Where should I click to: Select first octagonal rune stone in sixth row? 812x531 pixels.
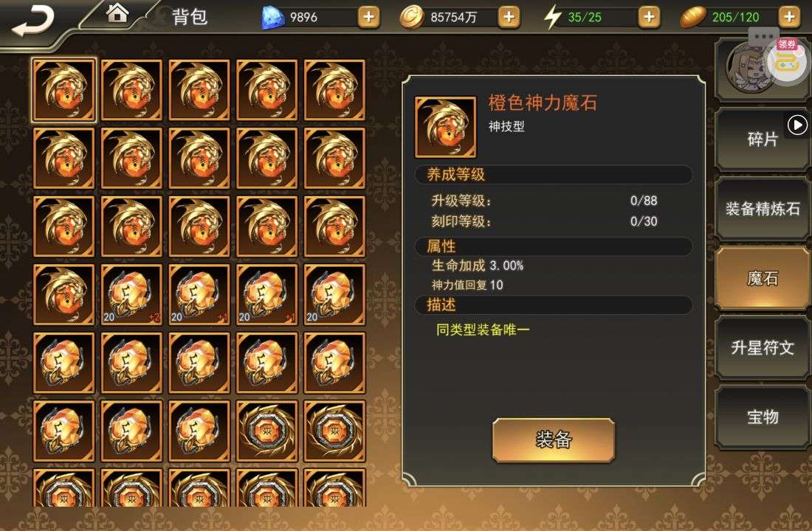coord(266,431)
